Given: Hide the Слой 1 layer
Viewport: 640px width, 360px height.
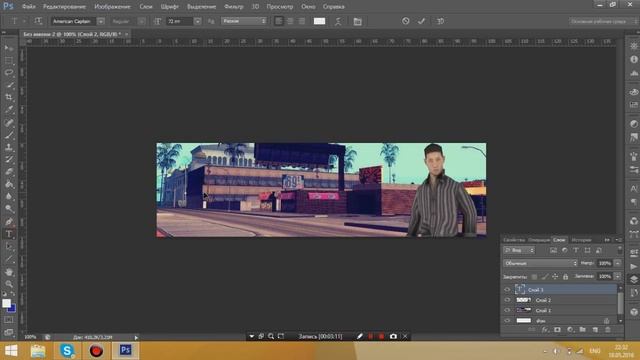Looking at the screenshot, I should click(507, 310).
